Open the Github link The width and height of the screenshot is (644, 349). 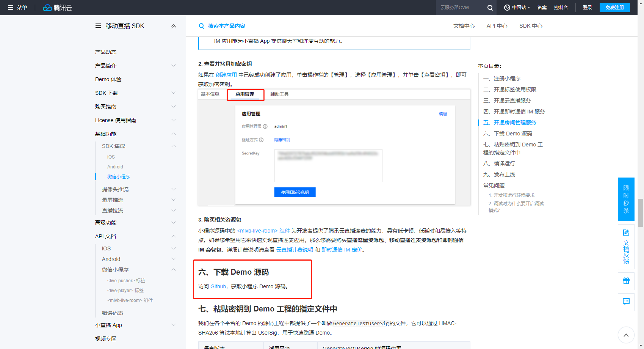pos(218,286)
